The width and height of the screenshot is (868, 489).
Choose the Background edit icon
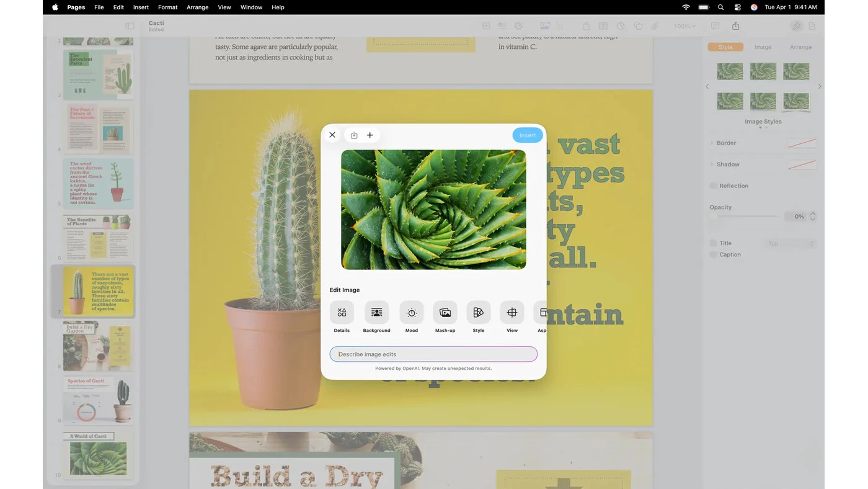376,312
